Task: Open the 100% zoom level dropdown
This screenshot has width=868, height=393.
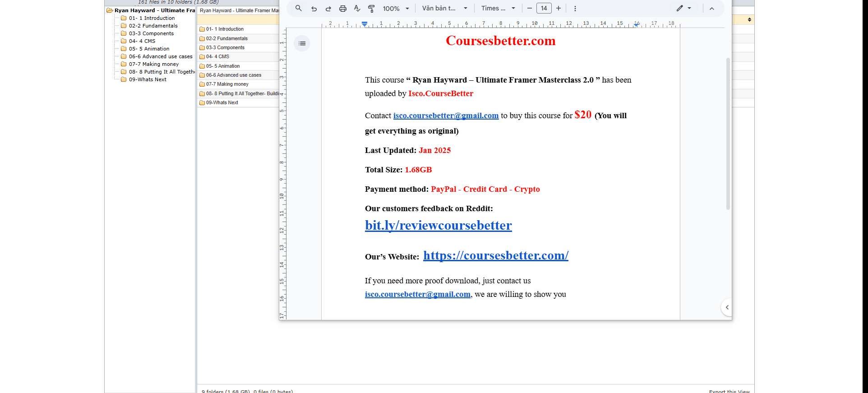Action: pyautogui.click(x=396, y=8)
